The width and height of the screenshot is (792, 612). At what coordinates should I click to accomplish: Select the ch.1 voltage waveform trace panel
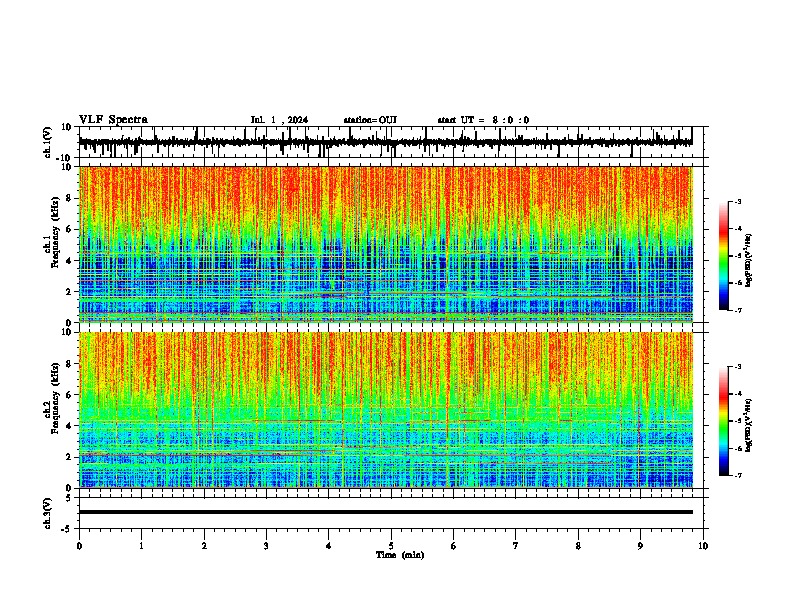(x=393, y=142)
